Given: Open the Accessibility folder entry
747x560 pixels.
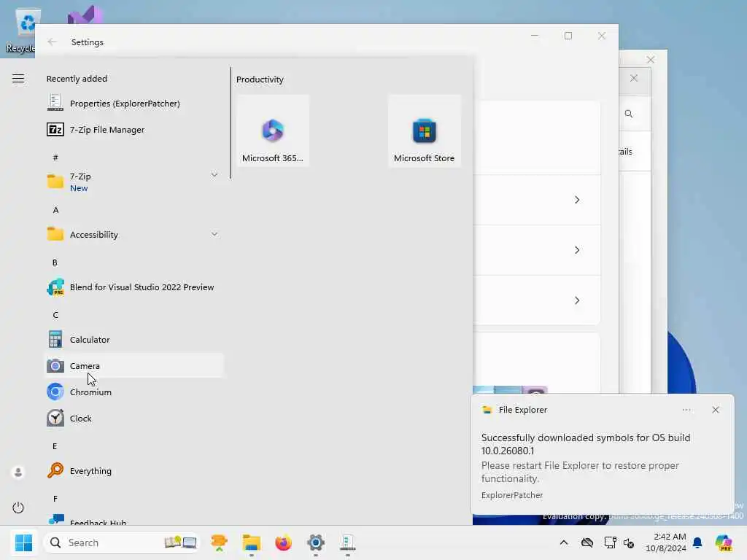Looking at the screenshot, I should pyautogui.click(x=134, y=234).
